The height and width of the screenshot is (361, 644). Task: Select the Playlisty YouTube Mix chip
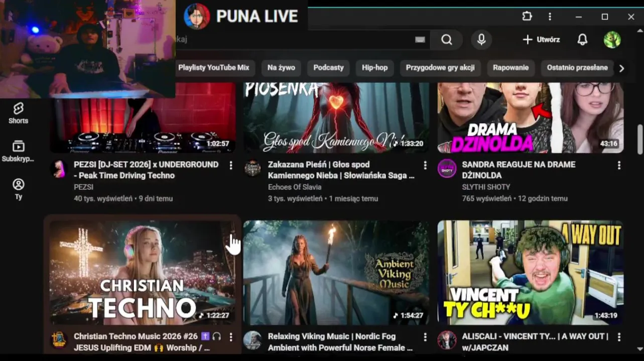click(215, 68)
